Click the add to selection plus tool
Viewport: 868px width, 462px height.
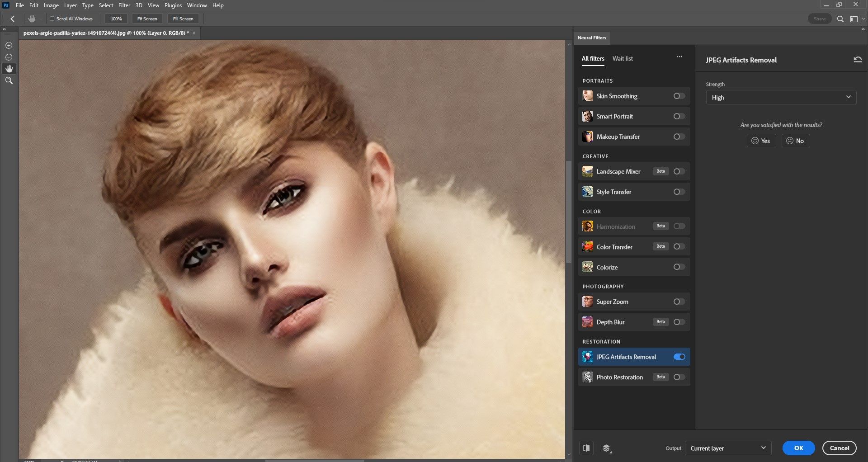point(9,46)
